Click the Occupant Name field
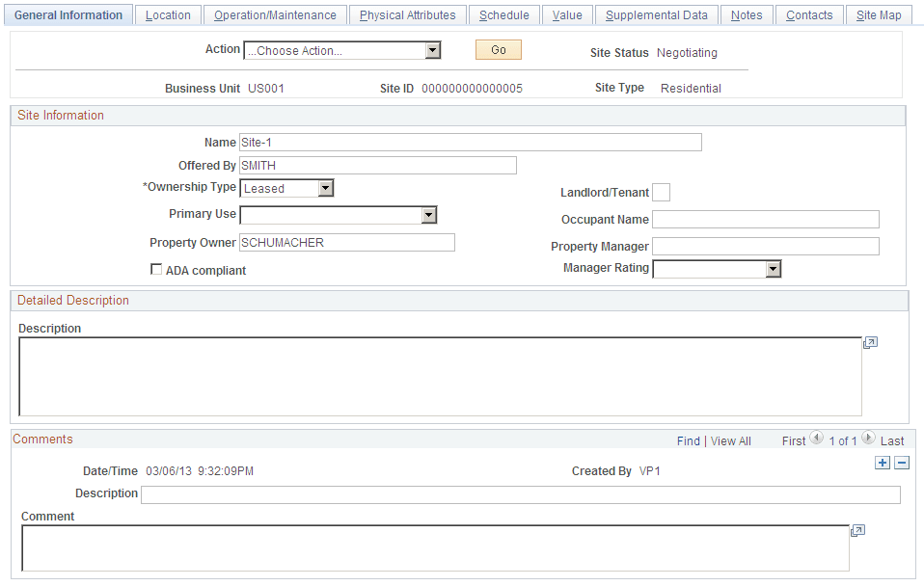The height and width of the screenshot is (586, 924). click(766, 220)
